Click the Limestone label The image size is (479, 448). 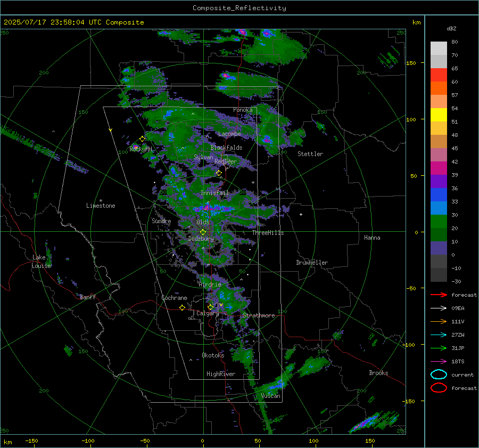(x=101, y=206)
